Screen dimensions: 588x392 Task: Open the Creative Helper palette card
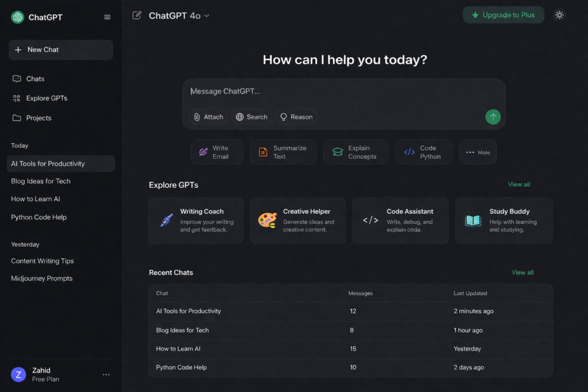click(x=297, y=220)
